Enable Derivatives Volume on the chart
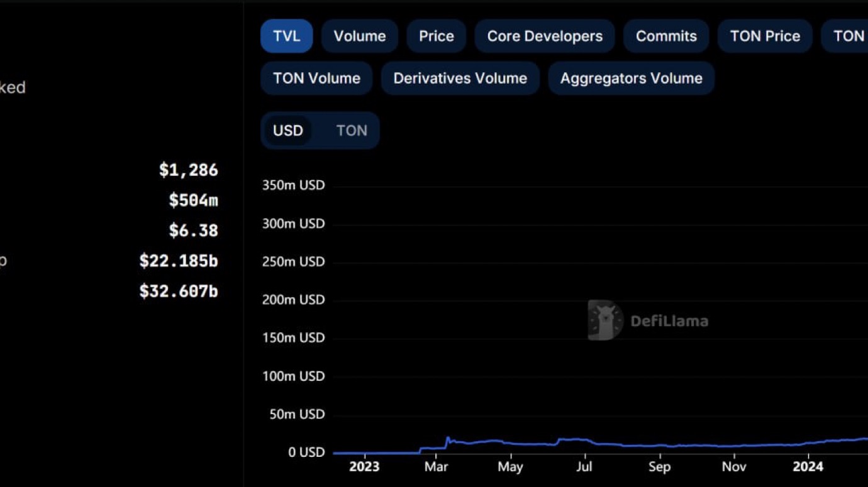The height and width of the screenshot is (487, 868). [460, 79]
